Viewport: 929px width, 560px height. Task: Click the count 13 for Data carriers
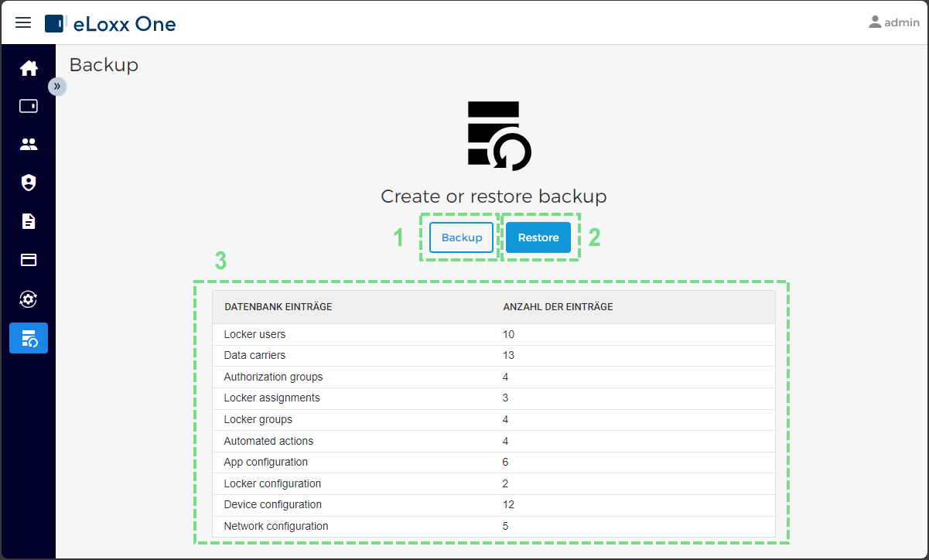click(508, 356)
